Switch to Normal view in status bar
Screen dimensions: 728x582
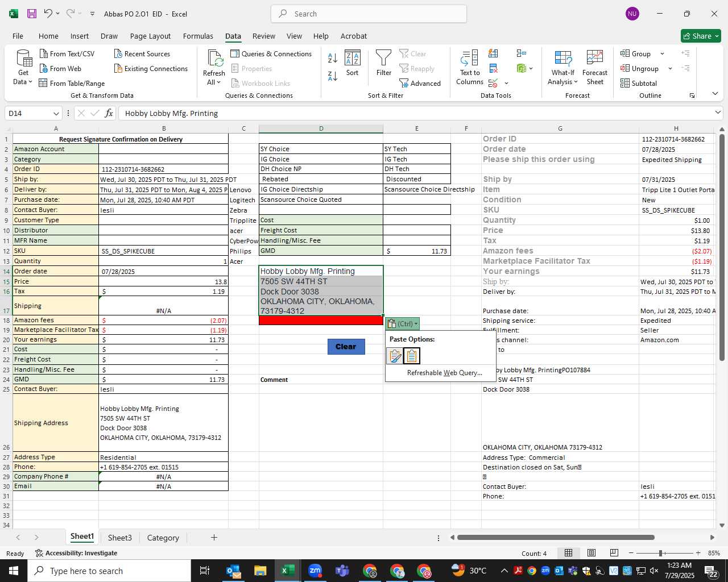point(568,553)
